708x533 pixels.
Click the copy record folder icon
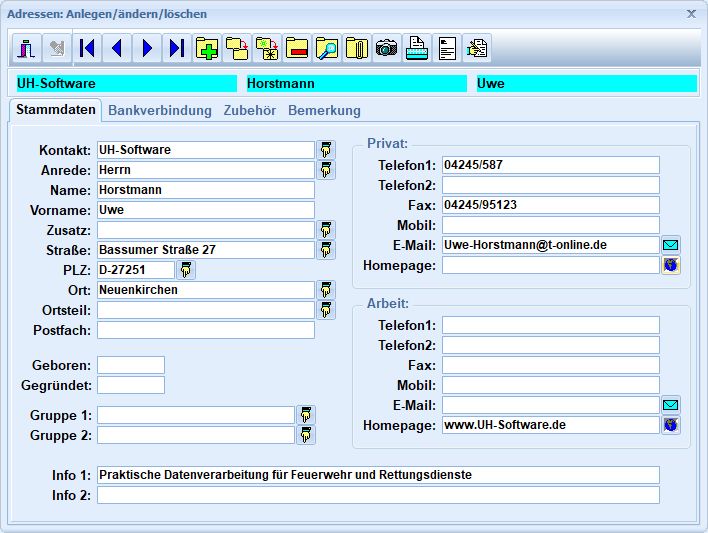(237, 48)
